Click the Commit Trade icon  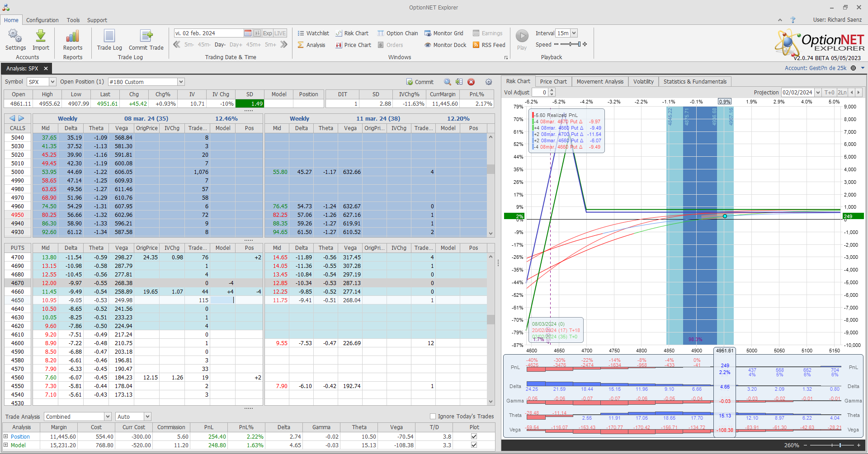[x=146, y=36]
